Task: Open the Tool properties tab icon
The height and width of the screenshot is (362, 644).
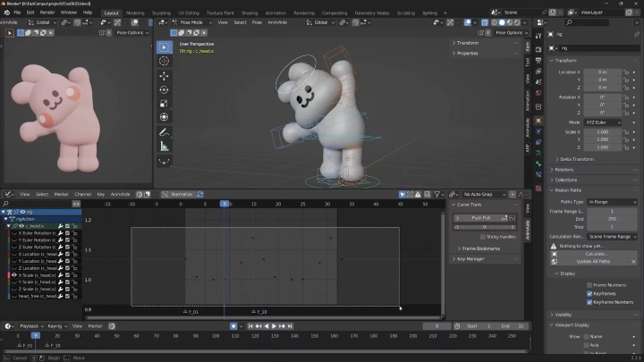Action: point(538,36)
